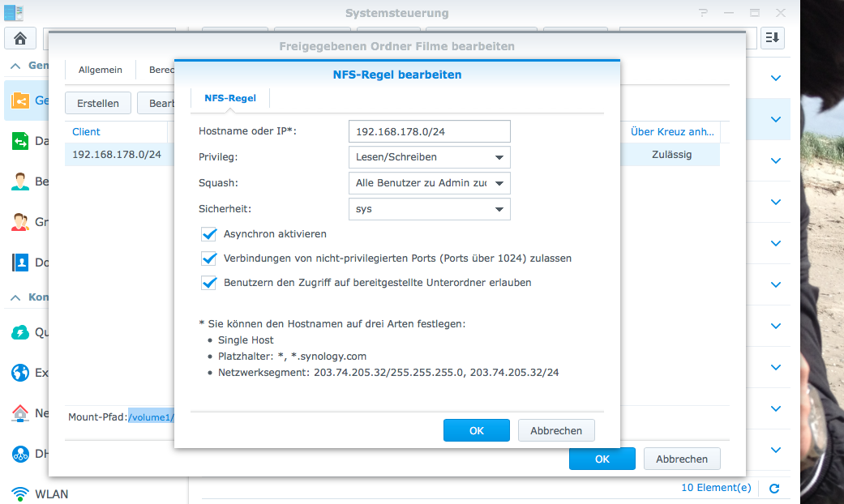The image size is (844, 504).
Task: Click the WLAN sidebar label
Action: [52, 493]
